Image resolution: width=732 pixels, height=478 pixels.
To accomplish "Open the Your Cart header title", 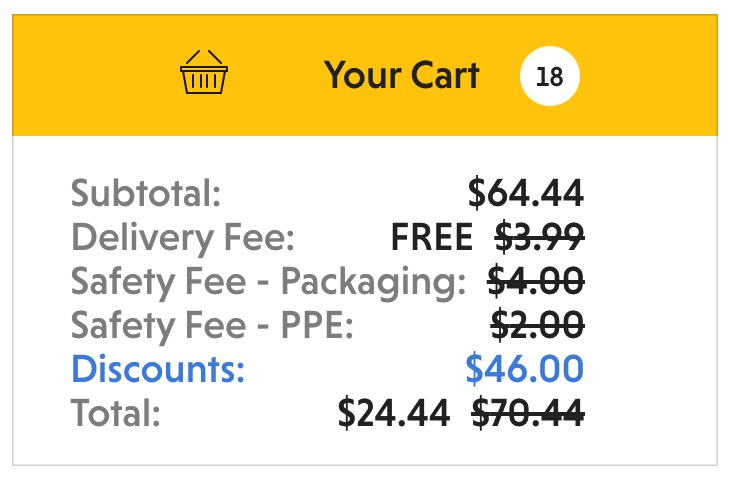I will pyautogui.click(x=401, y=75).
